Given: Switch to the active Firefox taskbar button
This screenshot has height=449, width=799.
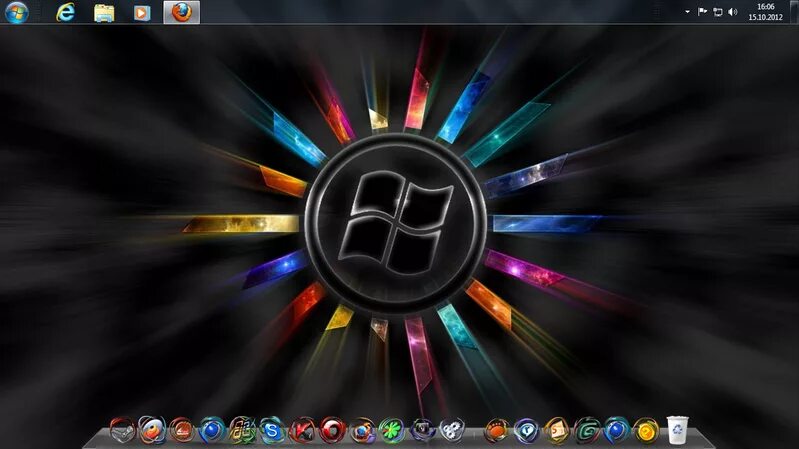Looking at the screenshot, I should pos(181,12).
